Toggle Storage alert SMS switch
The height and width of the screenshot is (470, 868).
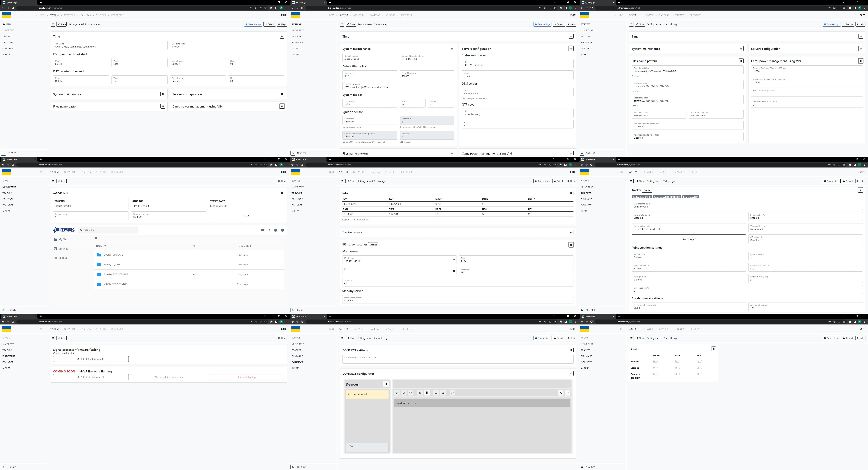pyautogui.click(x=677, y=368)
